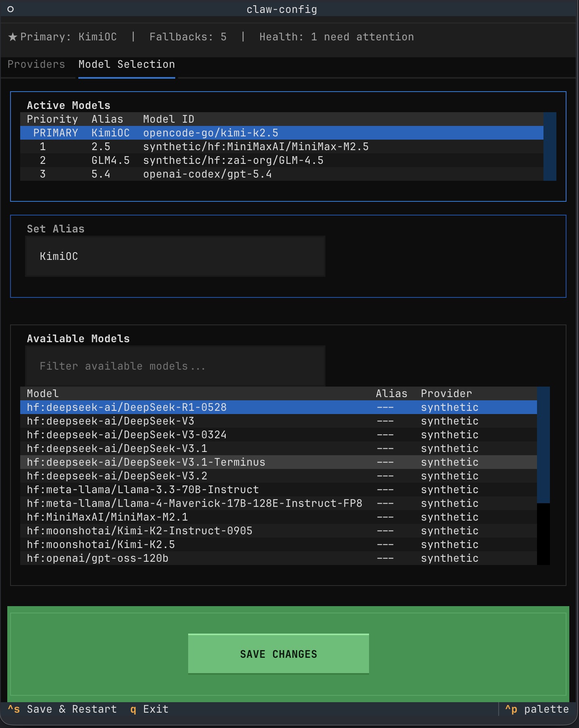579x728 pixels.
Task: Click the star Primary KimiOC status indicator
Action: pyautogui.click(x=63, y=37)
